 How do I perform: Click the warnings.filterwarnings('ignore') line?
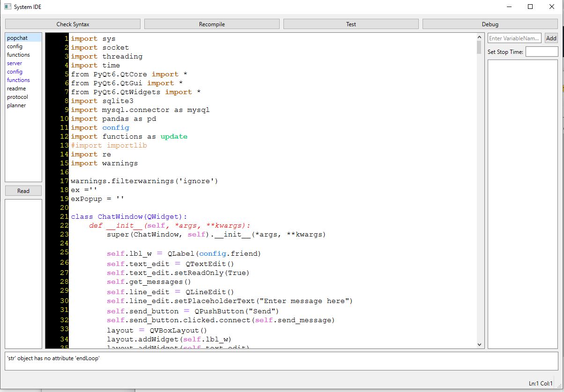pos(144,181)
